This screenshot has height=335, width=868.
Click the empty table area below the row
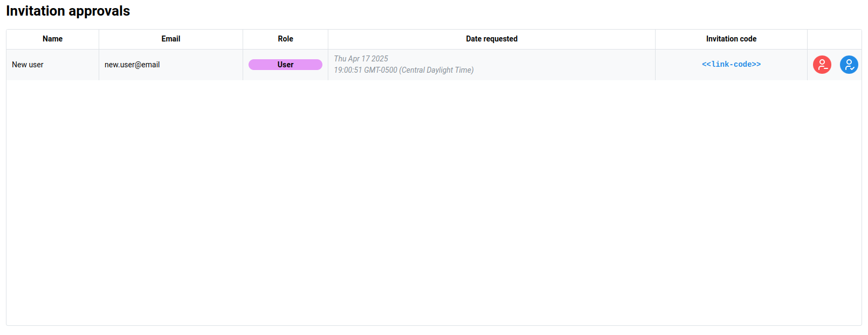pyautogui.click(x=433, y=202)
